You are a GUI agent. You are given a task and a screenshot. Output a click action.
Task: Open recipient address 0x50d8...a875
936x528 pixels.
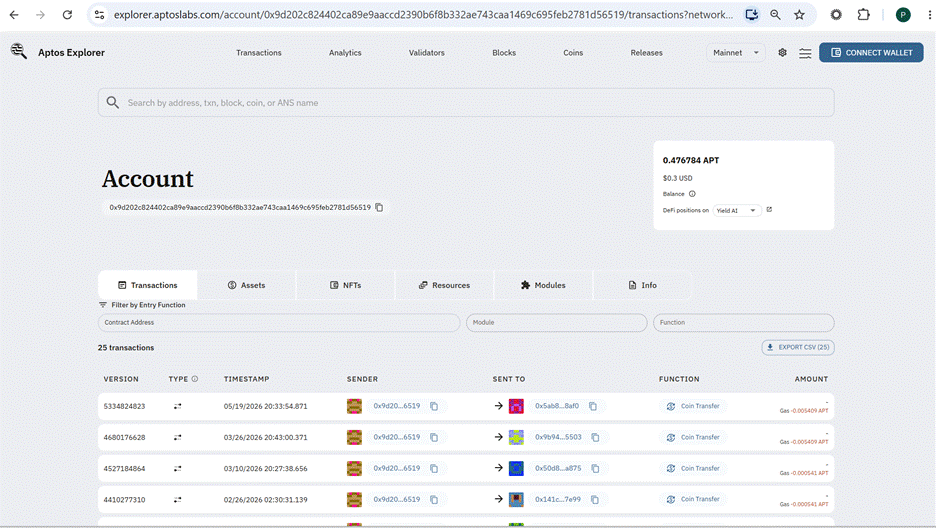pyautogui.click(x=558, y=468)
